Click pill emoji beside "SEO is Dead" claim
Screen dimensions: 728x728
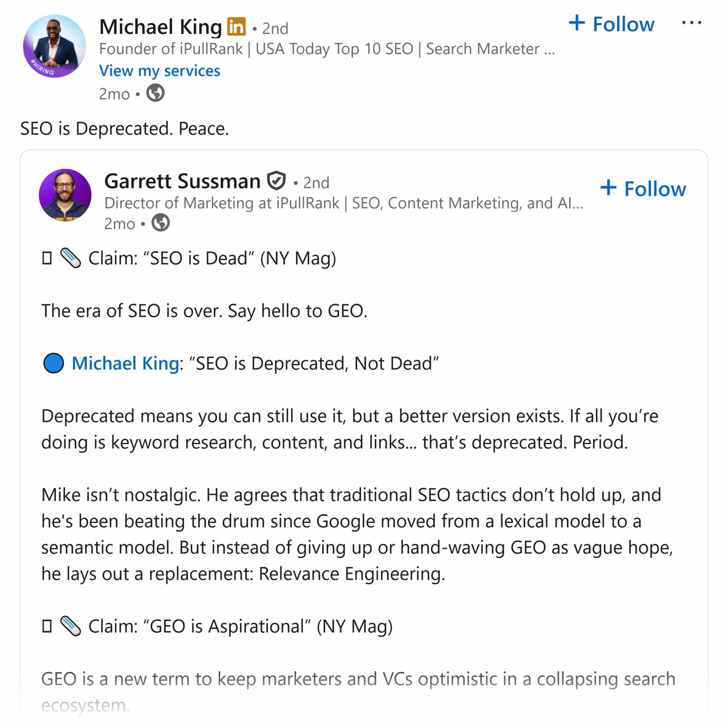click(x=70, y=259)
